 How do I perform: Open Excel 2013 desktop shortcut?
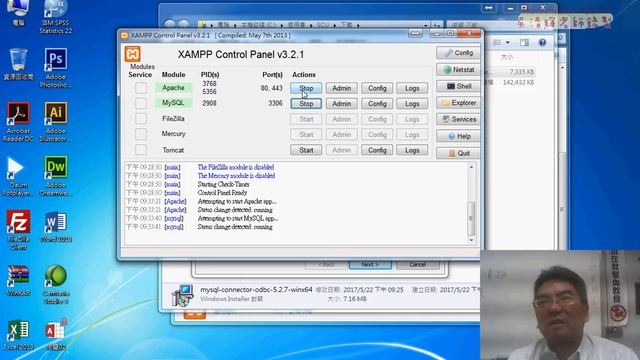click(18, 335)
